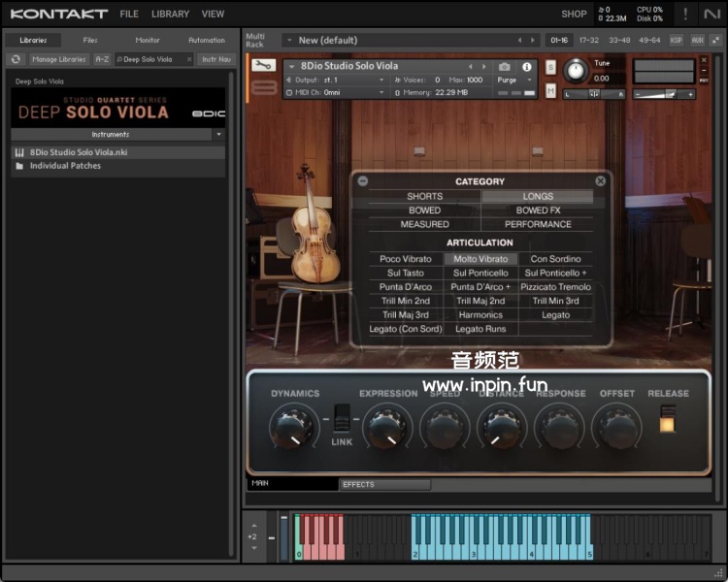Open the instrument info icon

click(527, 67)
